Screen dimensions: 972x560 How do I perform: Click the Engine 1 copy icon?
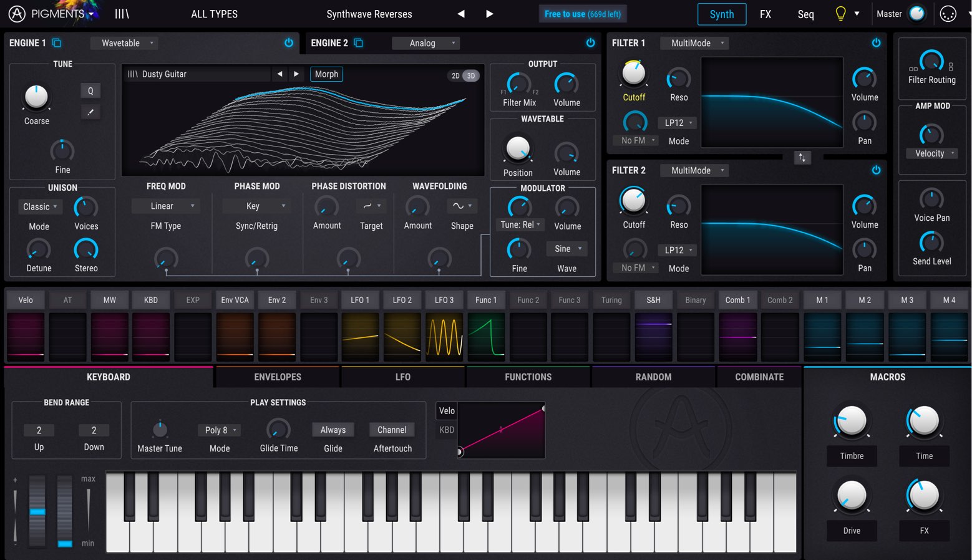[57, 42]
